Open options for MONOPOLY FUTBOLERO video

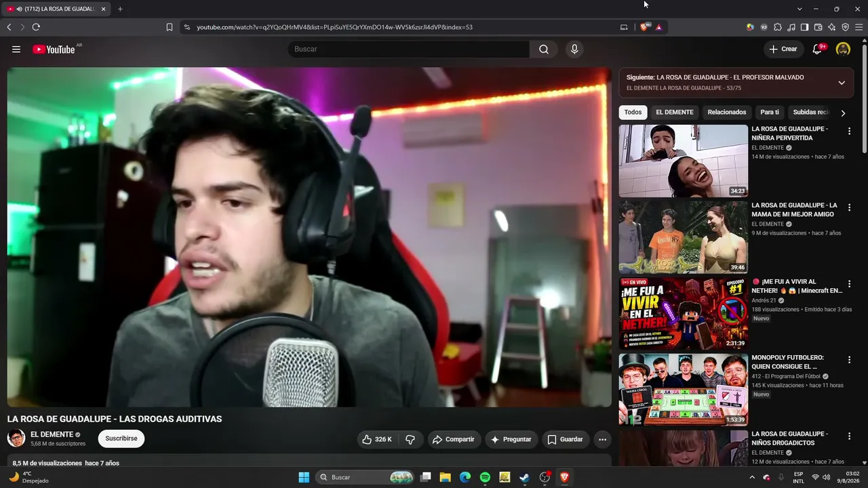849,360
